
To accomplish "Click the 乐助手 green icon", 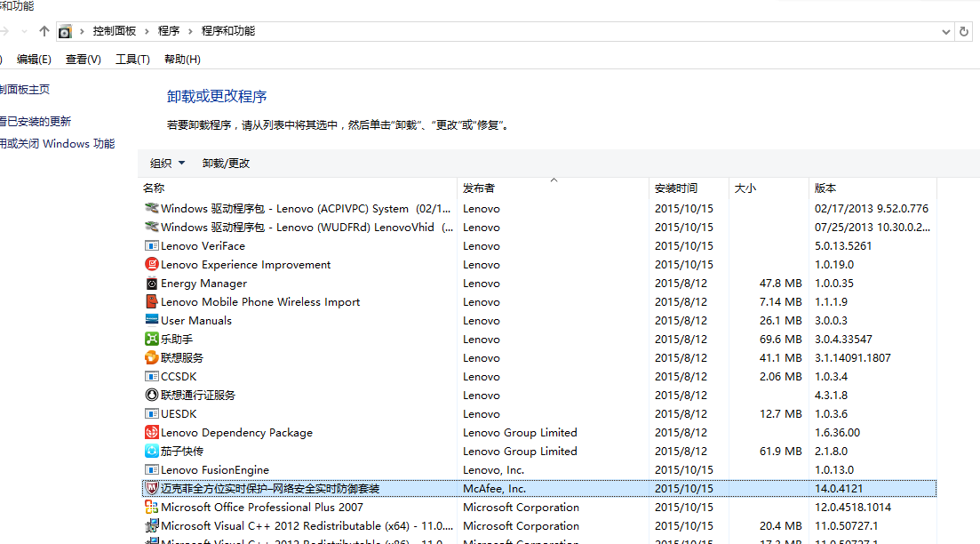I will click(151, 340).
